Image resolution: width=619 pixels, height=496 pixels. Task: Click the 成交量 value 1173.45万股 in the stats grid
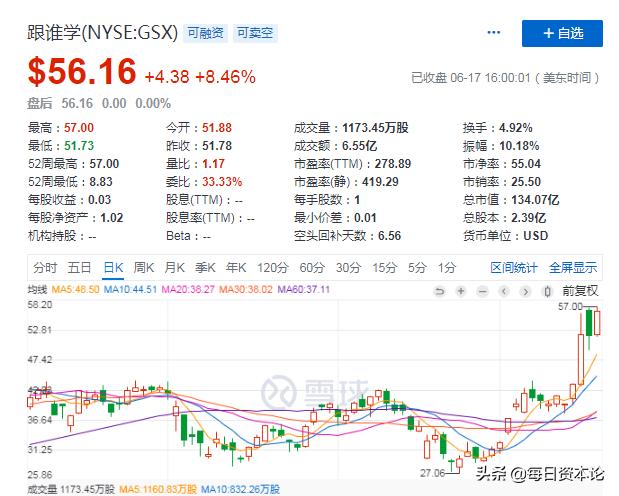(375, 128)
